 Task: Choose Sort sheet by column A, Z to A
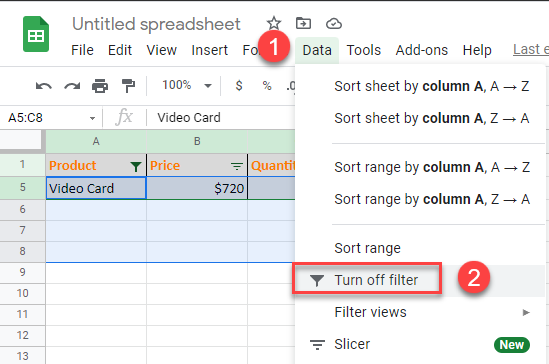tap(420, 118)
